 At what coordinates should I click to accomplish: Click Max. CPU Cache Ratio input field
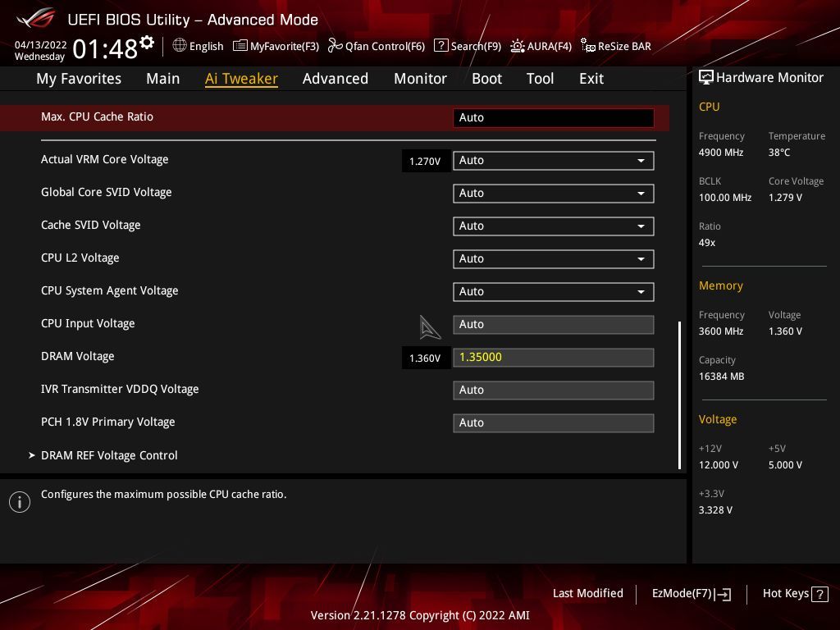click(554, 118)
